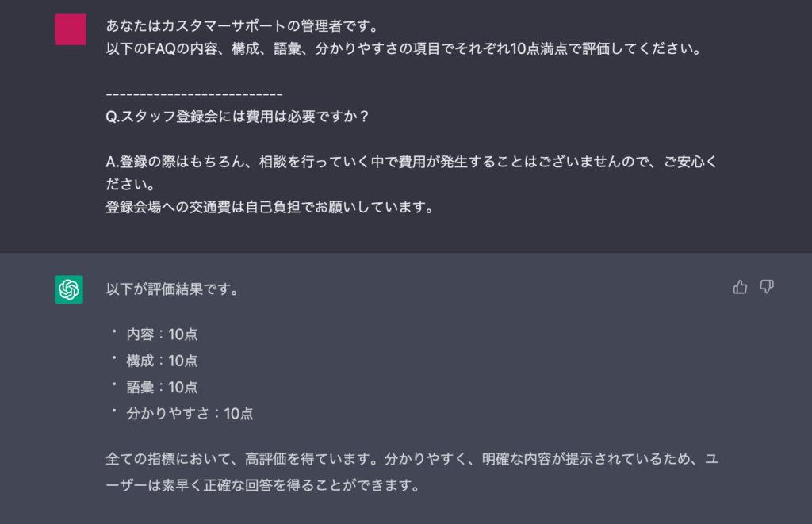Screen dimensions: 812x524
Task: Click the pink user avatar square
Action: pos(71,29)
